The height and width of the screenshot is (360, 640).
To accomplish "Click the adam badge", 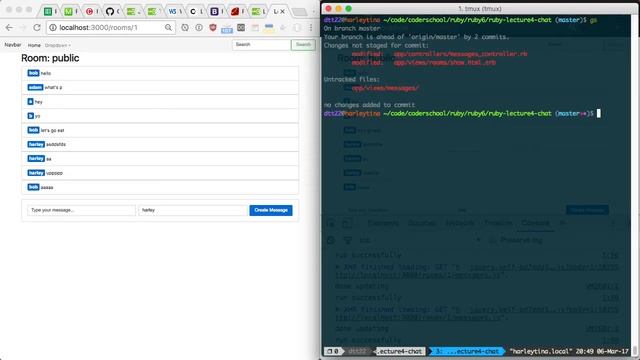I will pos(35,87).
